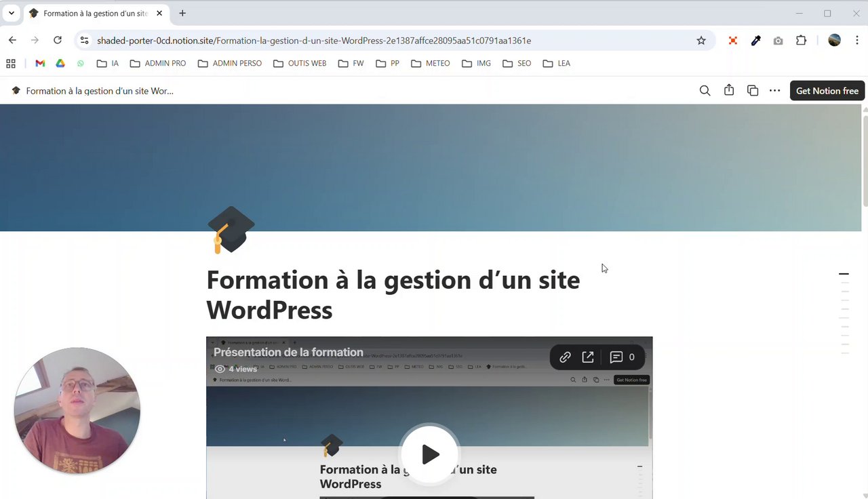Open the Chrome profile avatar
This screenshot has height=499, width=868.
(835, 41)
